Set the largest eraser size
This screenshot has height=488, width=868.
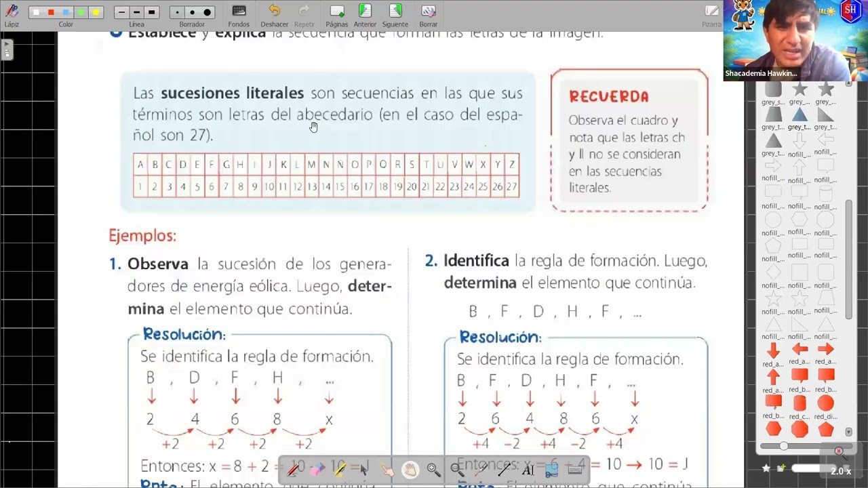coord(208,12)
